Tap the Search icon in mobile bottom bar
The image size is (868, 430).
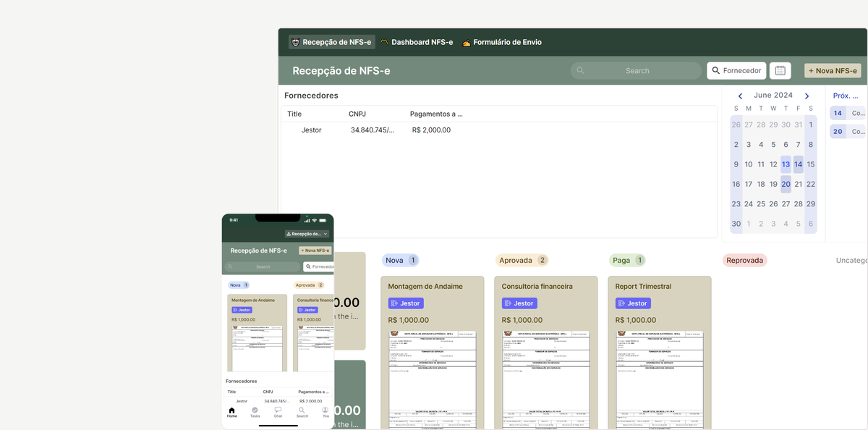(302, 411)
